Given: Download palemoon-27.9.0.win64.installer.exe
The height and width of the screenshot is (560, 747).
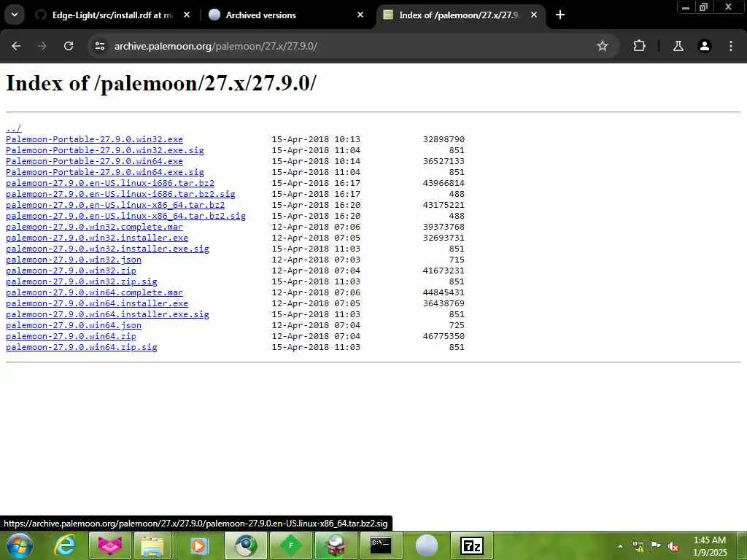Looking at the screenshot, I should click(97, 304).
